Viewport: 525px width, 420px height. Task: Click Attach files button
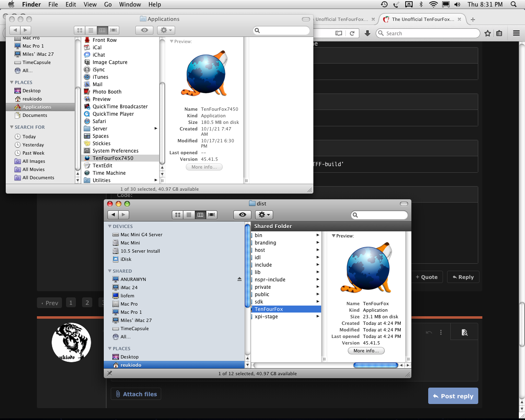[136, 394]
